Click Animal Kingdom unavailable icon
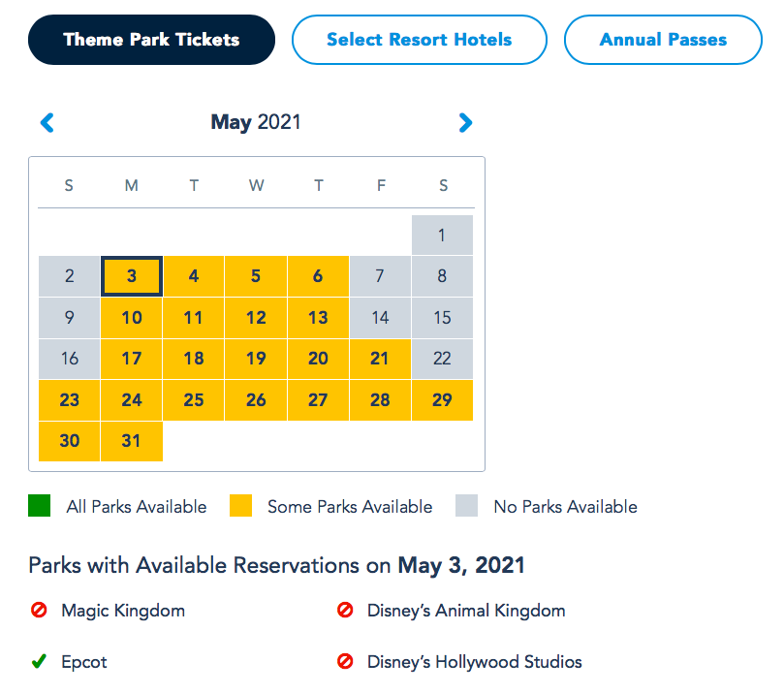The image size is (784, 694). pyautogui.click(x=344, y=611)
